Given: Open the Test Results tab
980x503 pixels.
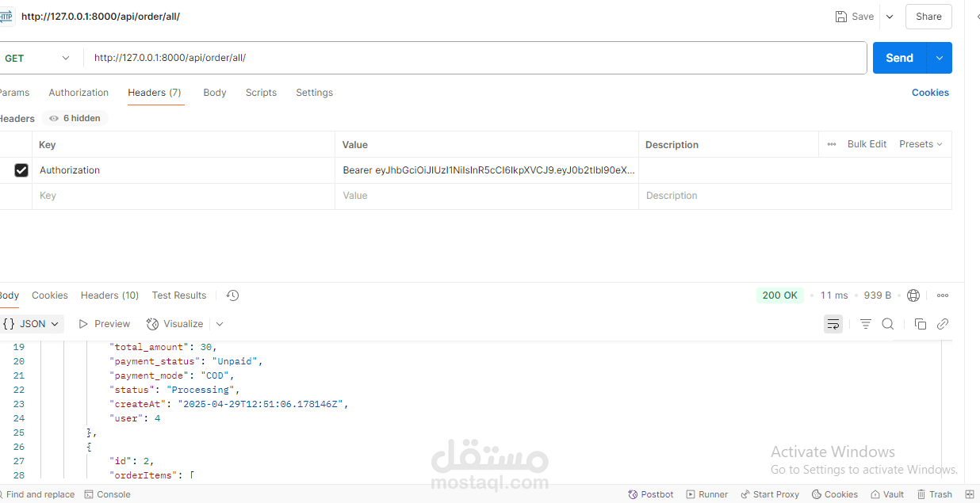Looking at the screenshot, I should point(179,295).
